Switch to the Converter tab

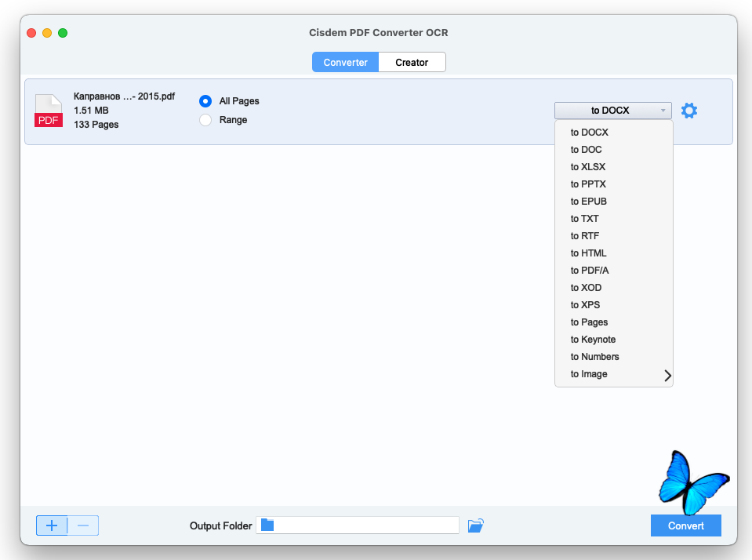pyautogui.click(x=345, y=63)
